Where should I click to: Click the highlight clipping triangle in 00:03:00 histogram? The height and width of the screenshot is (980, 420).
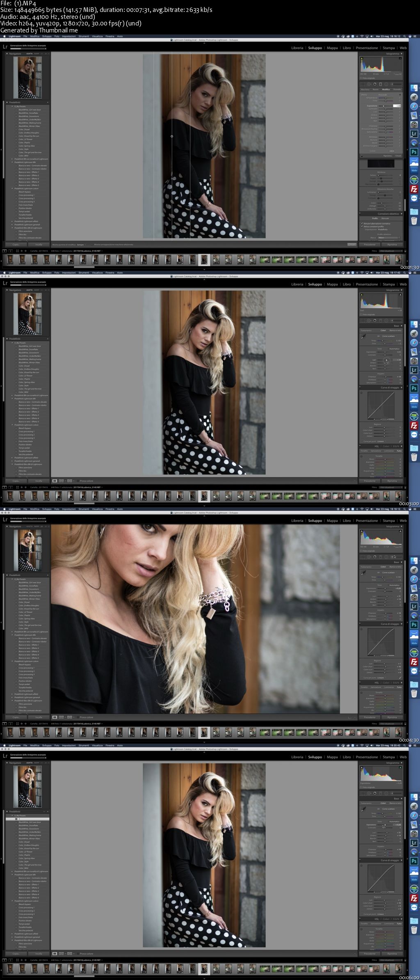click(400, 295)
